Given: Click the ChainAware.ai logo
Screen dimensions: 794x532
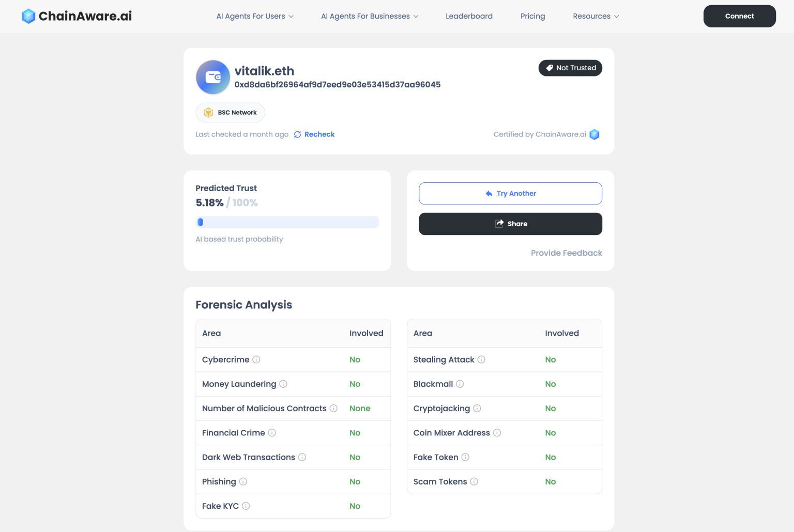Looking at the screenshot, I should pyautogui.click(x=77, y=16).
